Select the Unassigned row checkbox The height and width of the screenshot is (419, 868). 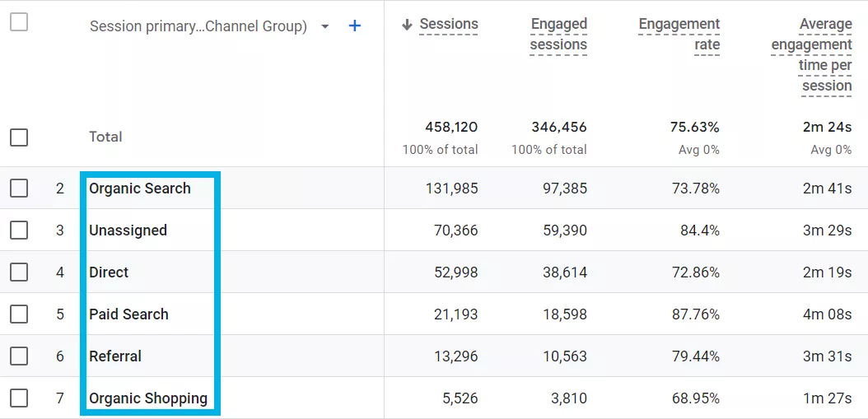(19, 230)
